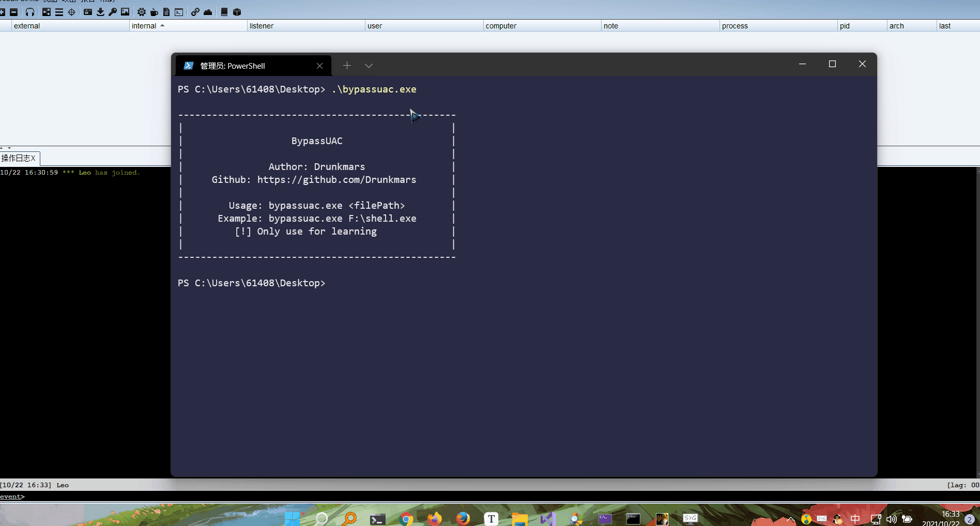Open credentials ID card icon

point(88,12)
